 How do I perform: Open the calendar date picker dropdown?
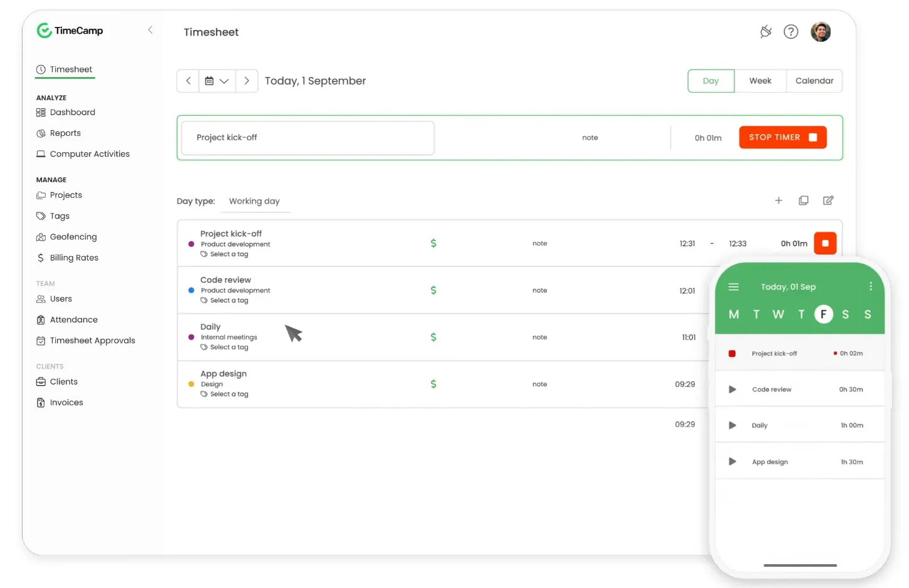217,81
